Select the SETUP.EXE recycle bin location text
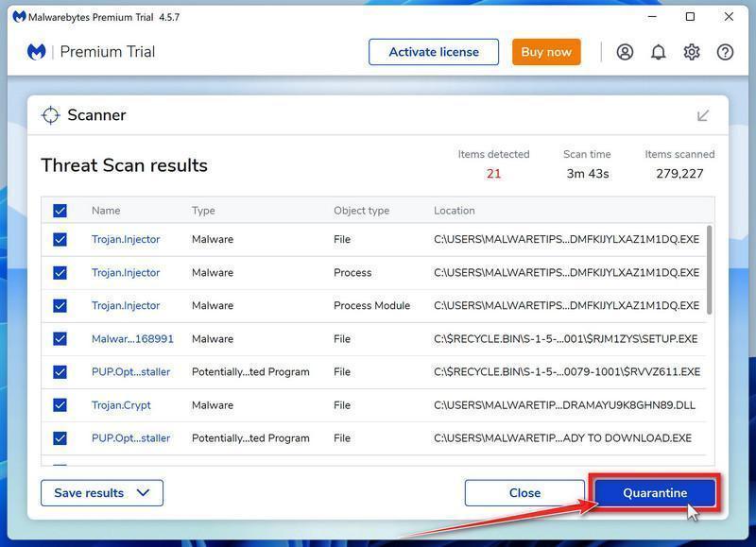This screenshot has height=547, width=756. pyautogui.click(x=565, y=339)
